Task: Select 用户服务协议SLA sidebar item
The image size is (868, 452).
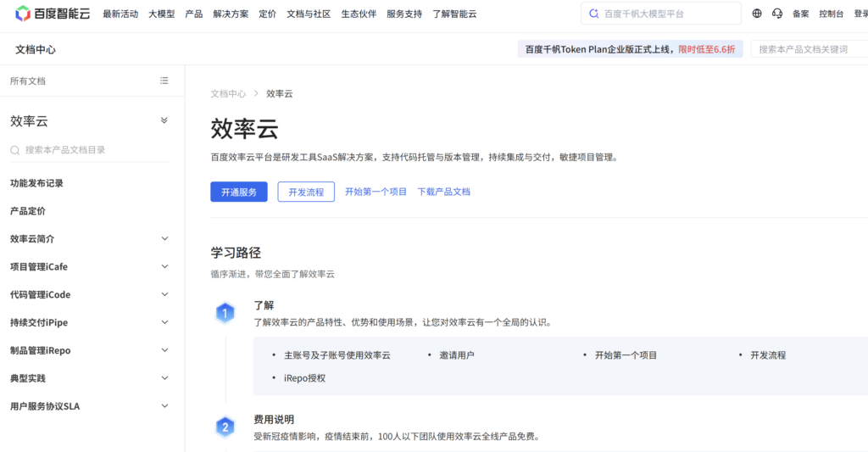Action: pos(45,406)
